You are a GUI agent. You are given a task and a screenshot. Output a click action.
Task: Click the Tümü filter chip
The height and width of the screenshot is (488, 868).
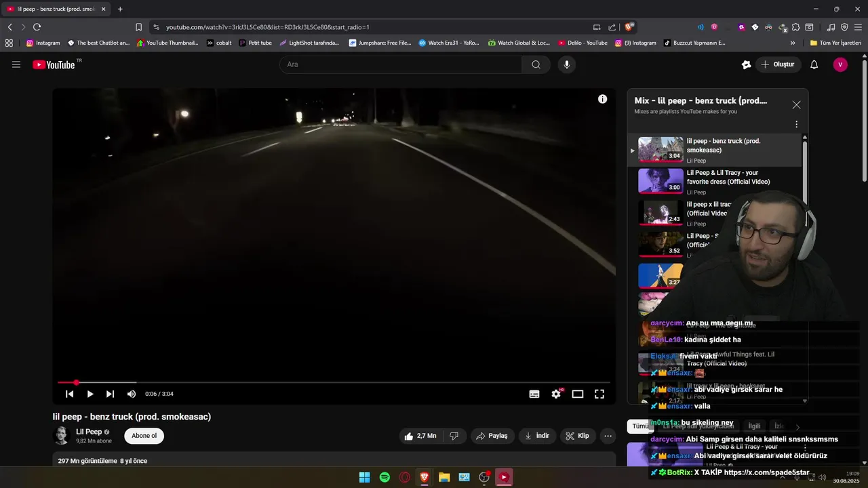pos(639,426)
